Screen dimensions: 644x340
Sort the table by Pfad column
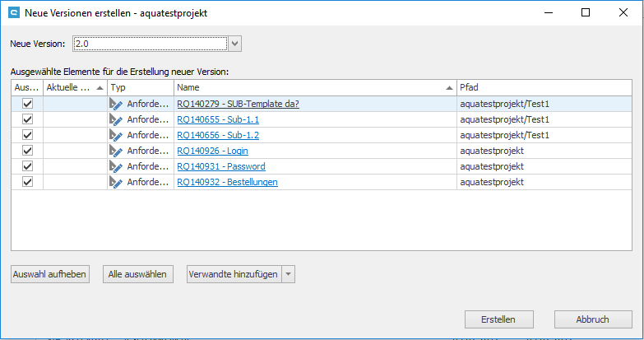point(543,87)
